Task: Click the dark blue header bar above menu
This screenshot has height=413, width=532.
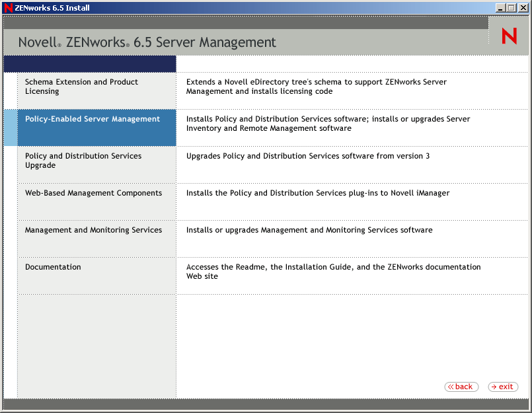Action: coord(89,64)
